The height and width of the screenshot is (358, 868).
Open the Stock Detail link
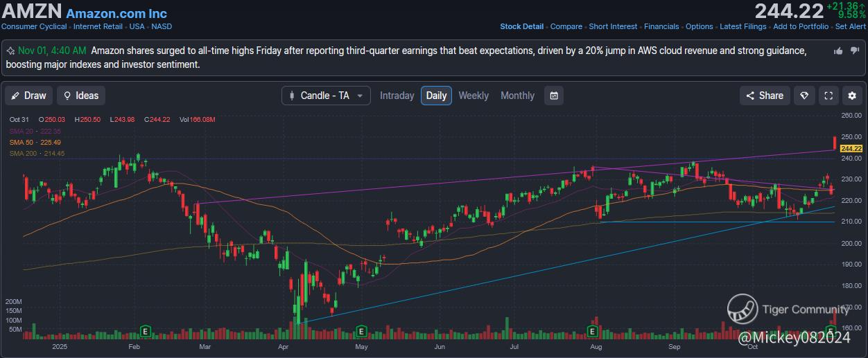tap(522, 26)
